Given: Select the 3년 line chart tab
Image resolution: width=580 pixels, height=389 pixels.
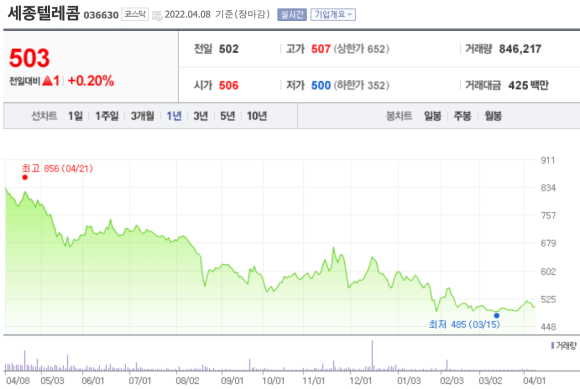Looking at the screenshot, I should (200, 116).
